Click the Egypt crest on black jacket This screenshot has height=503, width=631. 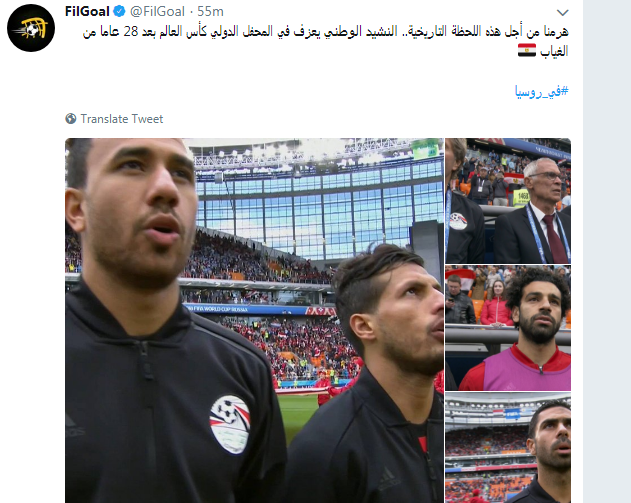[x=230, y=424]
